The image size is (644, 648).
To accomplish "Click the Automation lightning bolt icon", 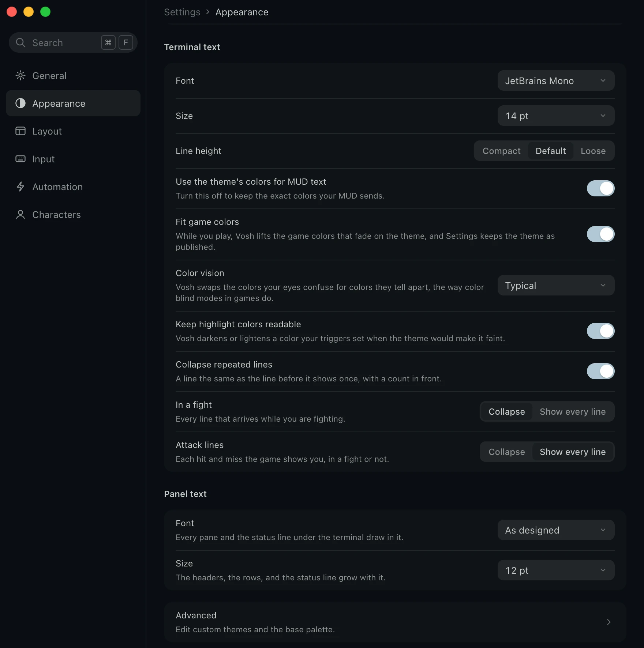I will click(x=20, y=187).
